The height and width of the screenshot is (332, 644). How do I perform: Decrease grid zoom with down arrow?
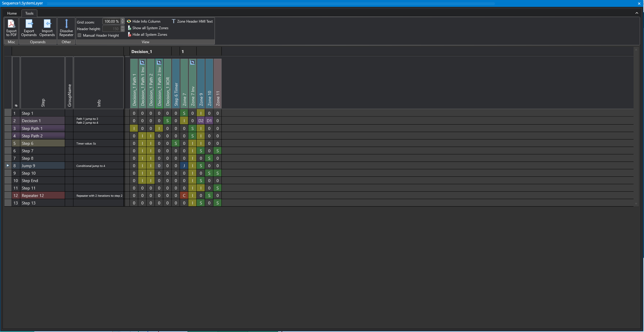click(x=123, y=23)
